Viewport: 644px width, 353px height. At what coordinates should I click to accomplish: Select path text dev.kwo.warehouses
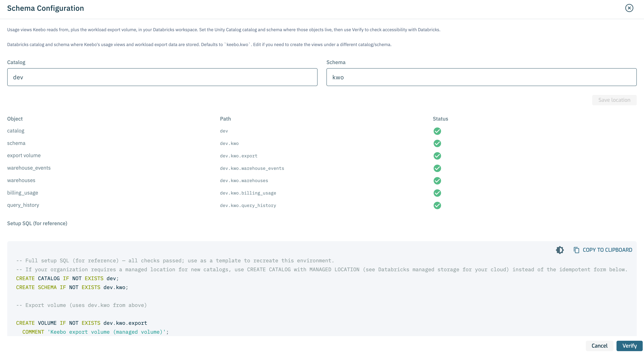tap(244, 181)
